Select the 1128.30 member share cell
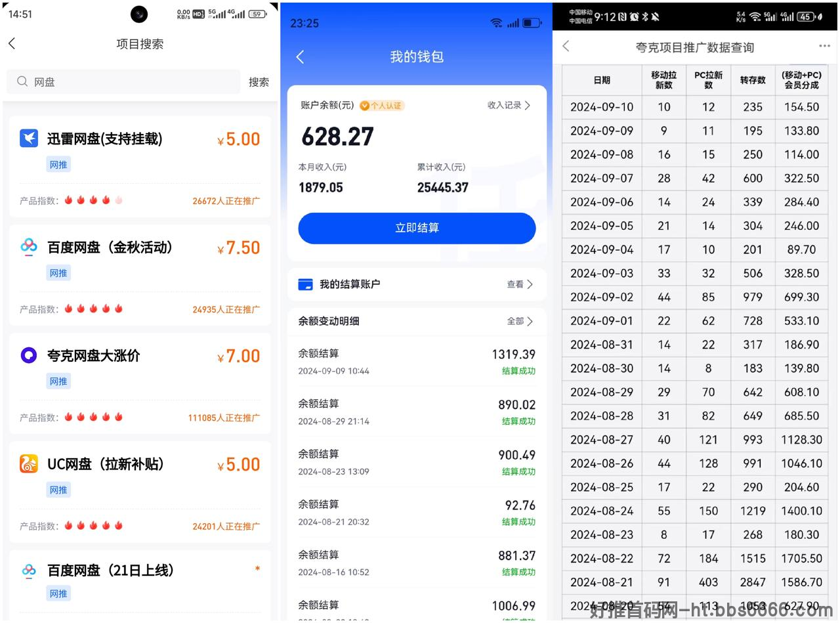840x623 pixels. (x=801, y=440)
